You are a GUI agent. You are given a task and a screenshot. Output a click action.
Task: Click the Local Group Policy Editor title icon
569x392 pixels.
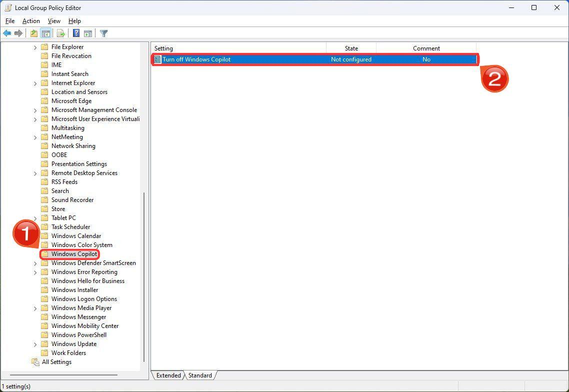click(x=8, y=7)
